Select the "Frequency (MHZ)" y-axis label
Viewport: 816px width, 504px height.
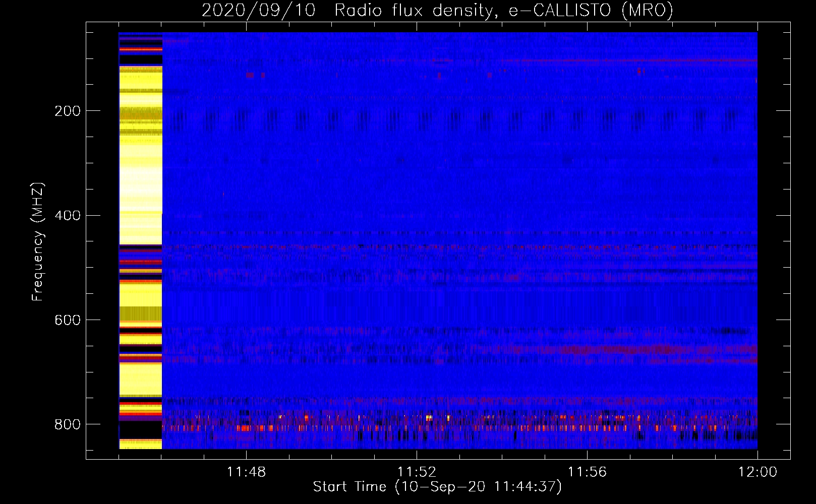pyautogui.click(x=38, y=242)
